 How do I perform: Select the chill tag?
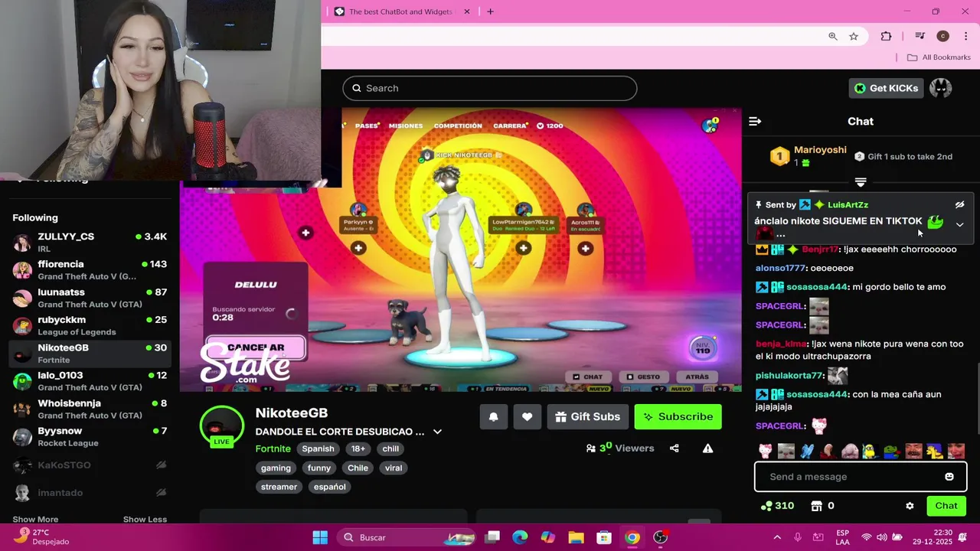390,449
